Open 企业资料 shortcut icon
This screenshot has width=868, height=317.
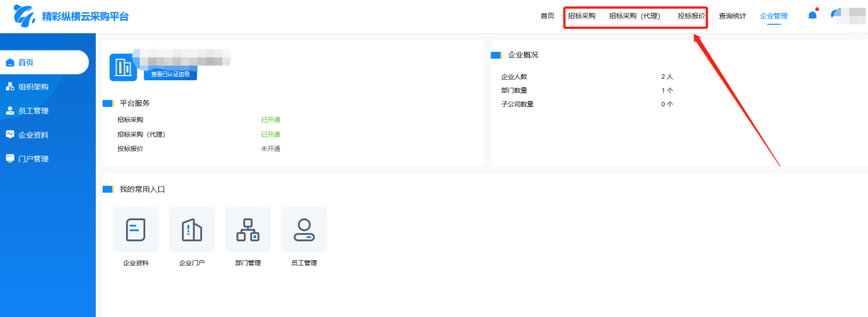pyautogui.click(x=136, y=230)
